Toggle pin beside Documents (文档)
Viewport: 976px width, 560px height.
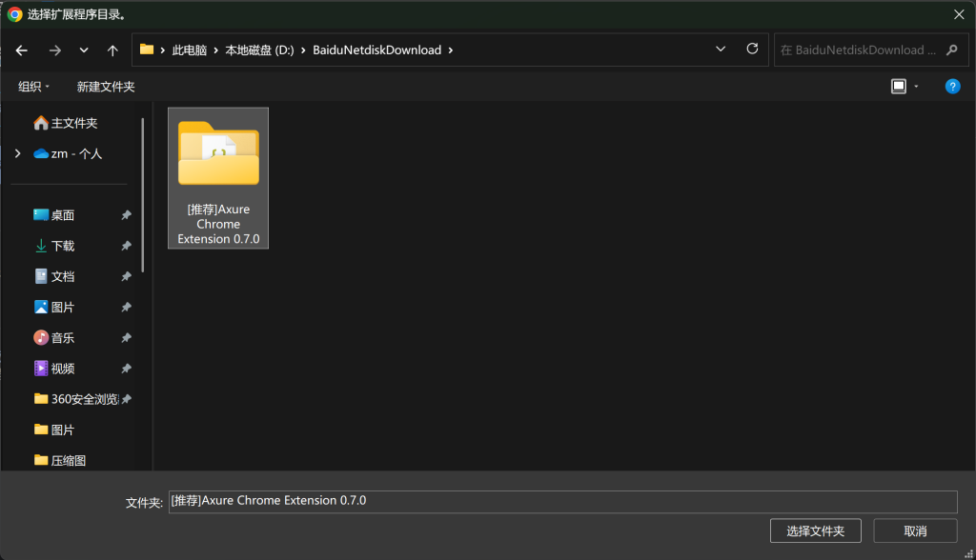(x=126, y=277)
